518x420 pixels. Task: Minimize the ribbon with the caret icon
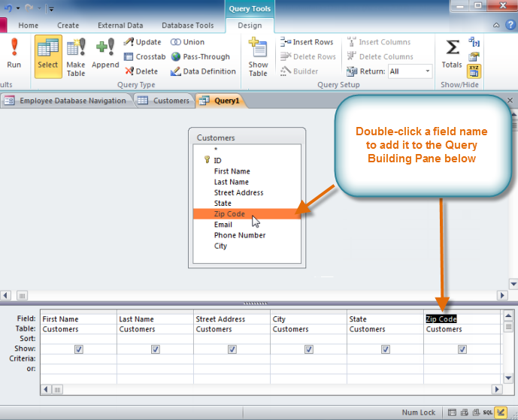496,25
